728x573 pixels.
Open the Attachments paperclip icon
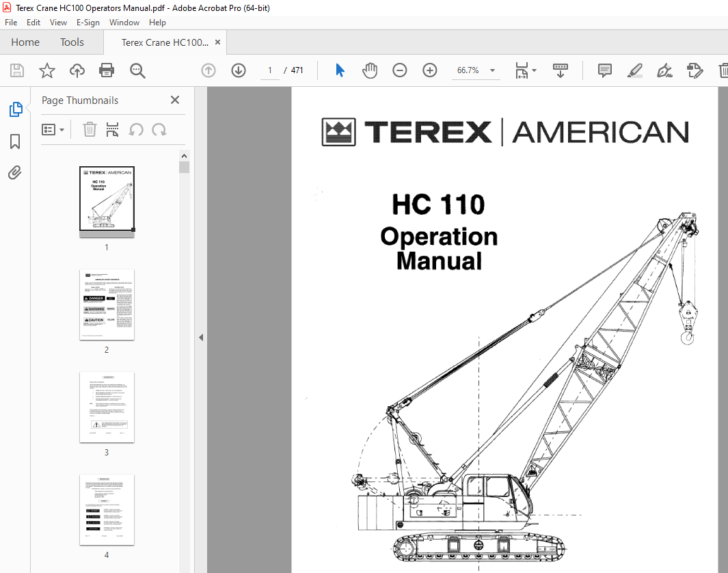click(15, 173)
